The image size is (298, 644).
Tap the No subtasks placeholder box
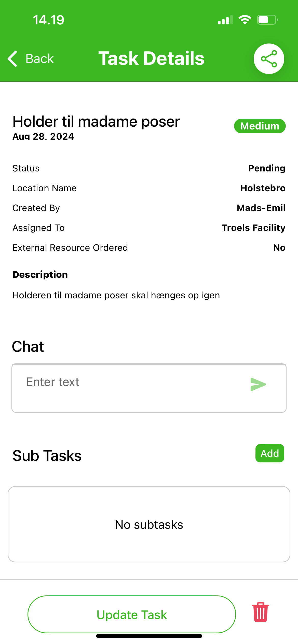pyautogui.click(x=149, y=524)
